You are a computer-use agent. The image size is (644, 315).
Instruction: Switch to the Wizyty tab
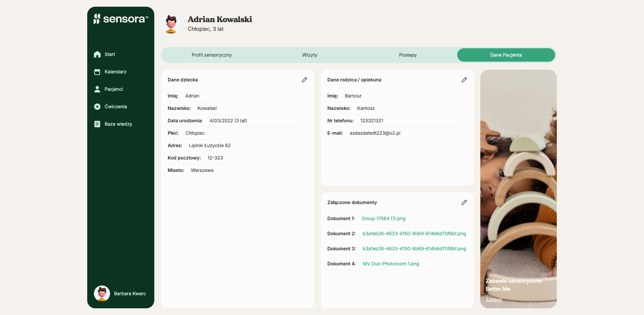[x=310, y=55]
